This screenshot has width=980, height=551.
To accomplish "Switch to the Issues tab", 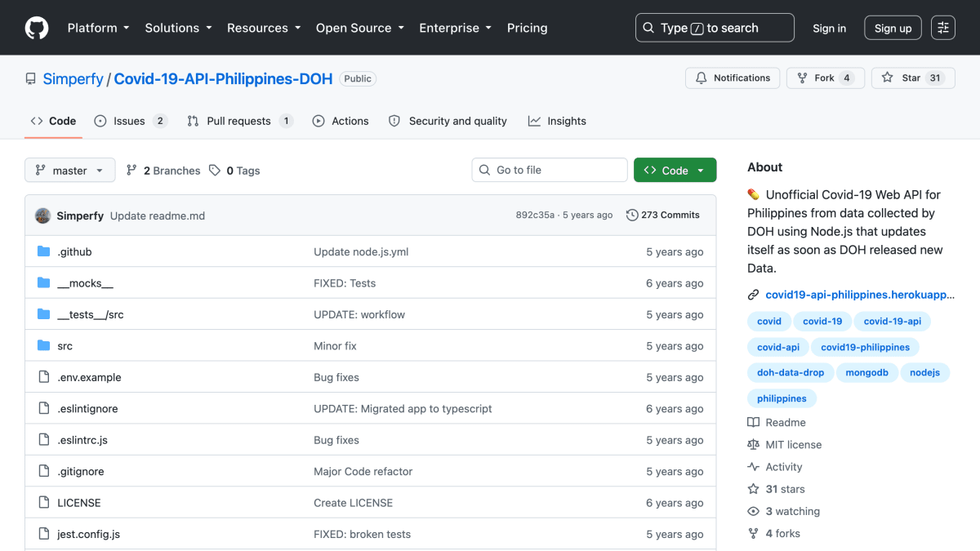I will [x=131, y=121].
